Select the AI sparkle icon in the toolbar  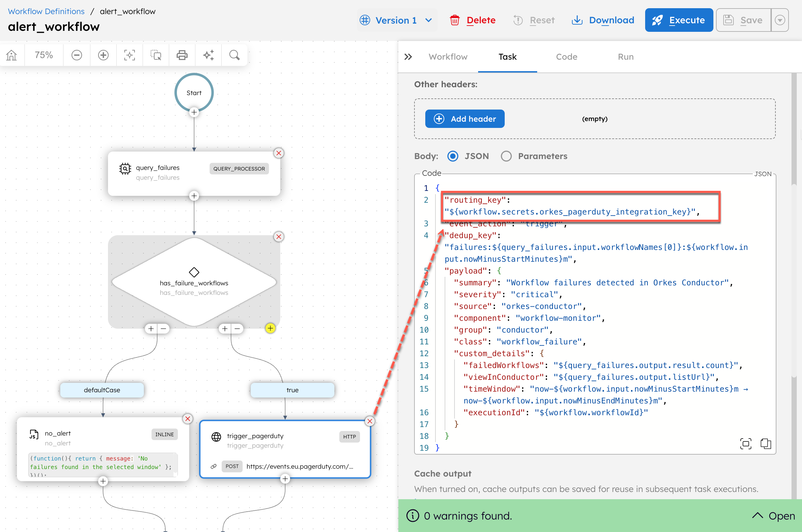208,55
